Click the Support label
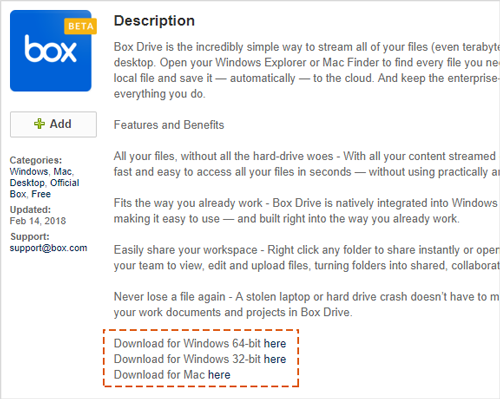The height and width of the screenshot is (399, 500). [x=30, y=236]
